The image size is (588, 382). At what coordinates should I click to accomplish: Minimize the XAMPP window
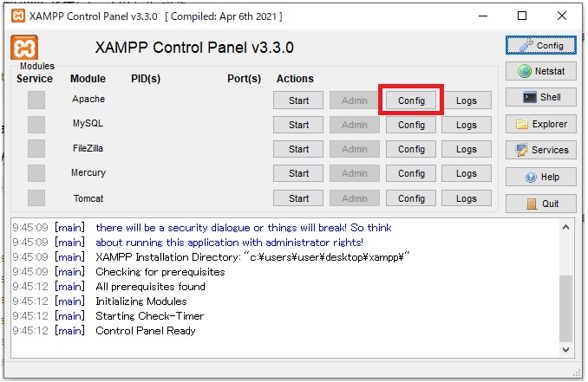point(483,16)
